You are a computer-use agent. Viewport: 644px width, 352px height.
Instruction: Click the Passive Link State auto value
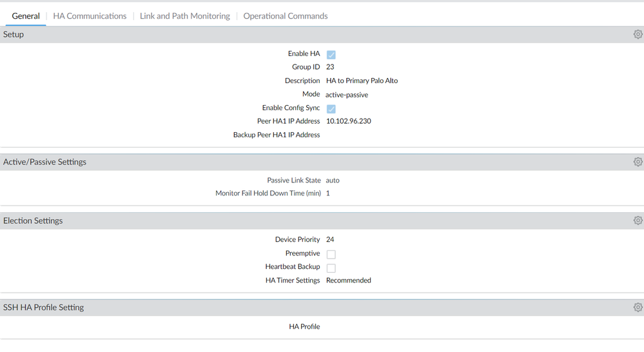333,181
